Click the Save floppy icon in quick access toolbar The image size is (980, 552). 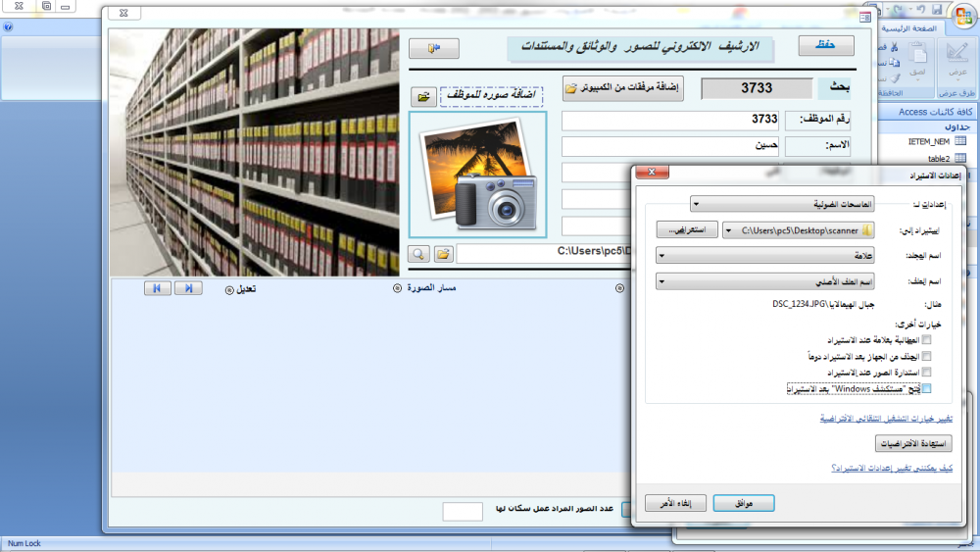click(x=937, y=10)
